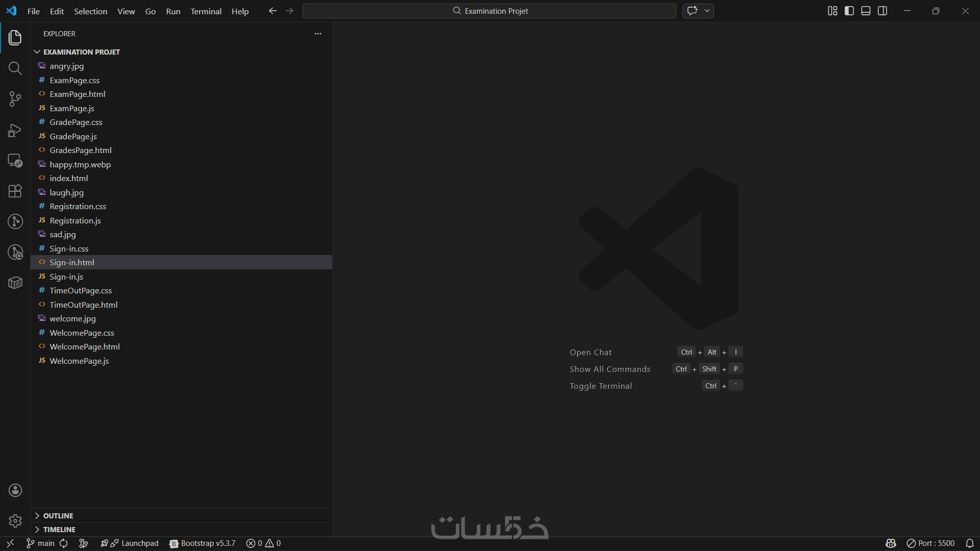Image resolution: width=980 pixels, height=551 pixels.
Task: Click the Port : 5500 Live Server button
Action: pos(930,543)
